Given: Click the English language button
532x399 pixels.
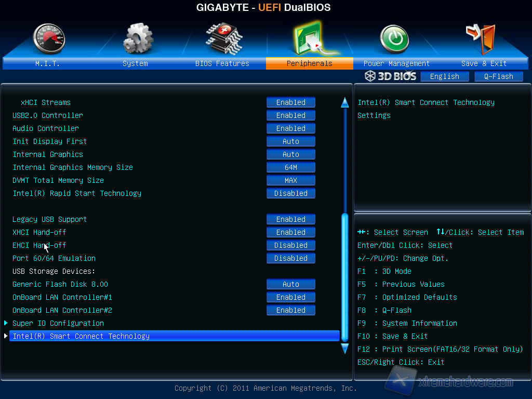Looking at the screenshot, I should click(445, 76).
